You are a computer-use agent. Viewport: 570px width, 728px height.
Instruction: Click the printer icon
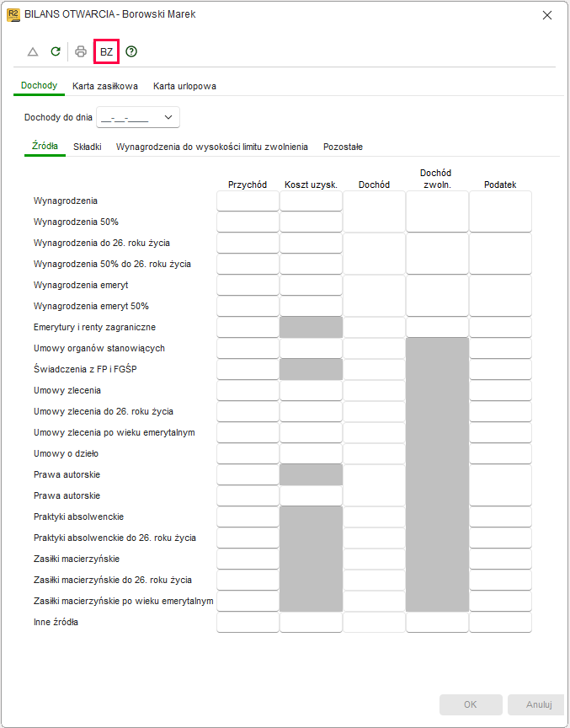tap(81, 51)
